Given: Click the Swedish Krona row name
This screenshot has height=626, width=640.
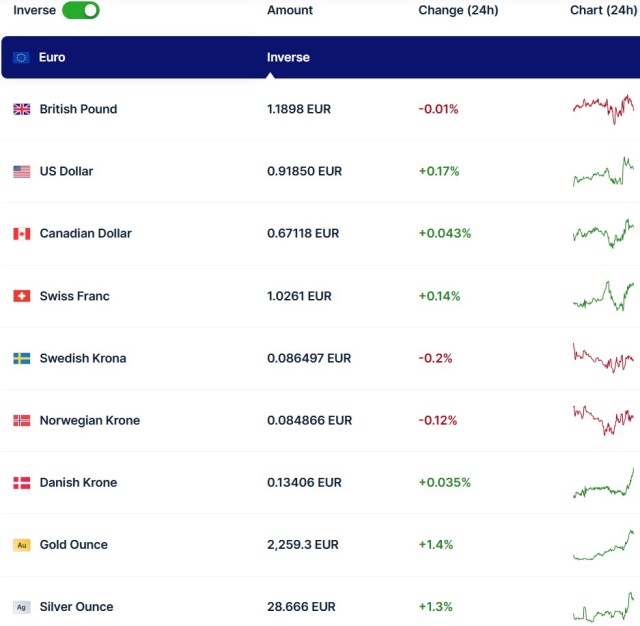Looking at the screenshot, I should click(83, 358).
